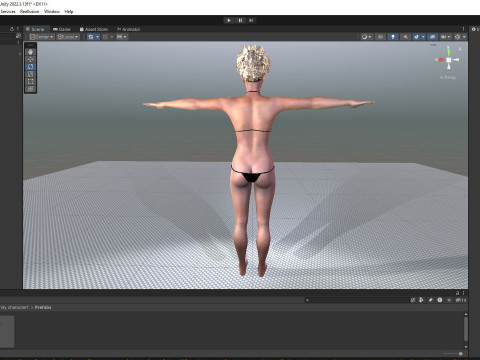Toggle scene audio speaker button

[405, 37]
